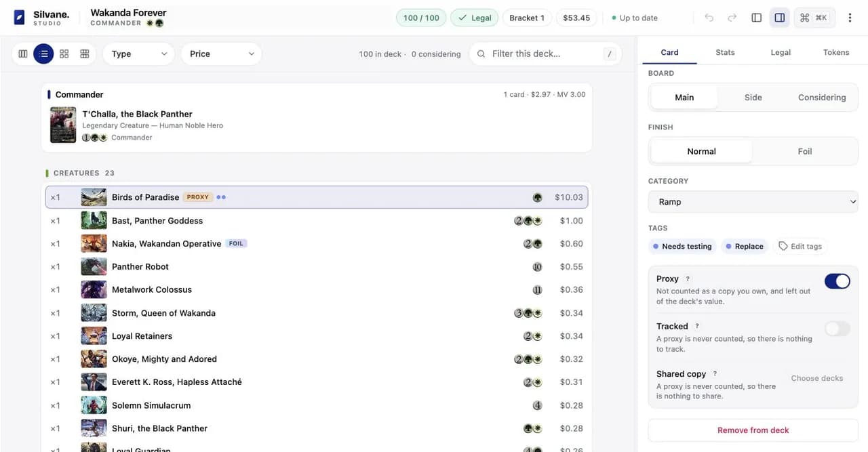Click T'Challa, the Black Panther name
Viewport: 868px width, 452px height.
[137, 114]
